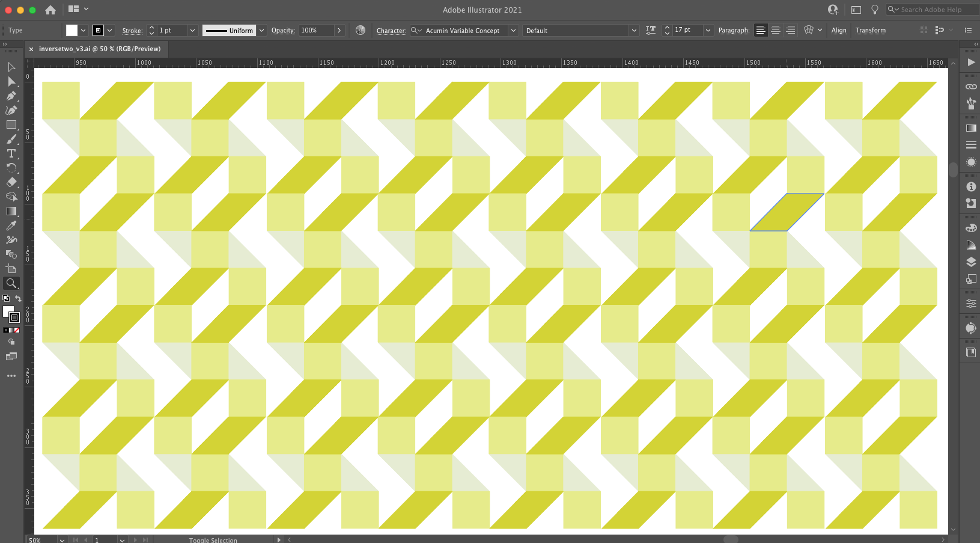
Task: Click the fill color swatch in control bar
Action: click(x=72, y=30)
